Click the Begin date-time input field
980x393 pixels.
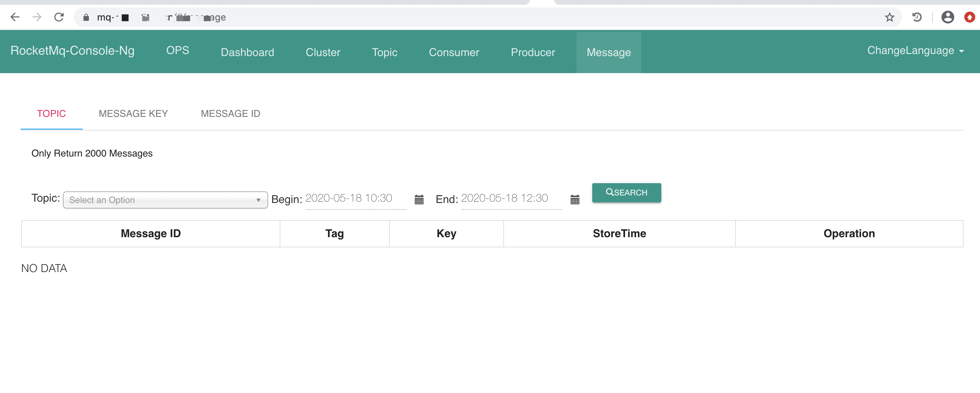point(355,199)
